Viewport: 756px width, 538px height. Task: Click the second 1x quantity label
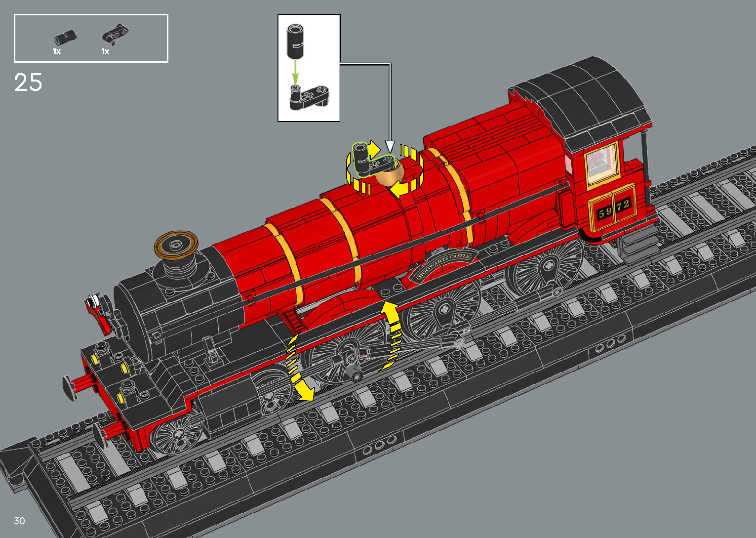click(x=105, y=51)
